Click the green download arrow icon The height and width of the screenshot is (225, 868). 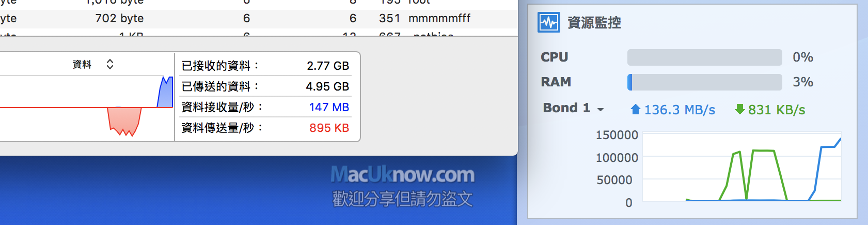point(739,109)
